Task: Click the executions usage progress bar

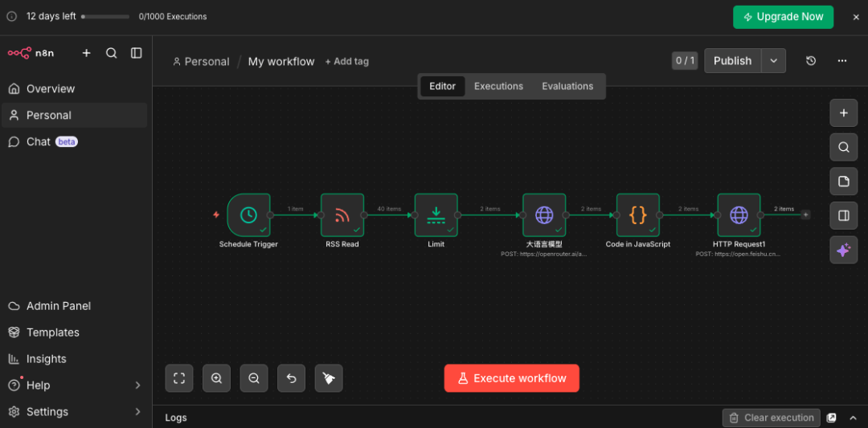Action: tap(105, 17)
